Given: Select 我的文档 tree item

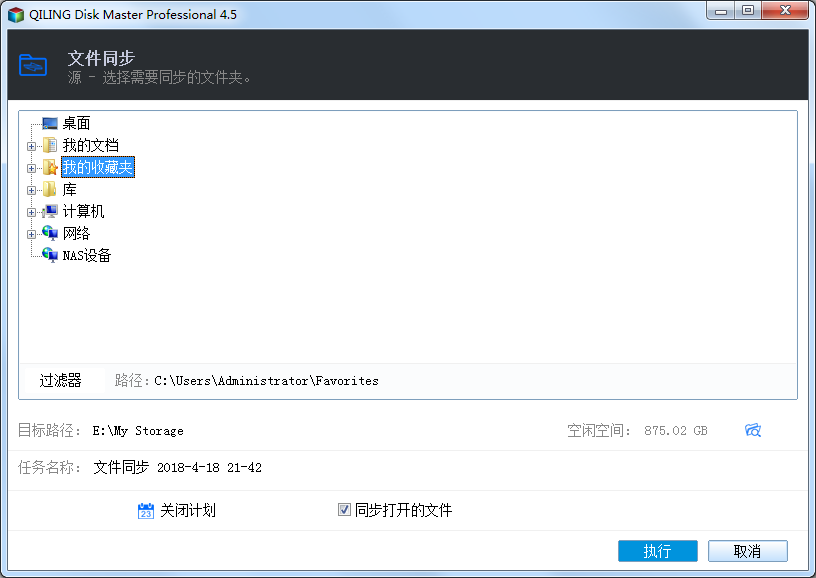Looking at the screenshot, I should coord(91,145).
